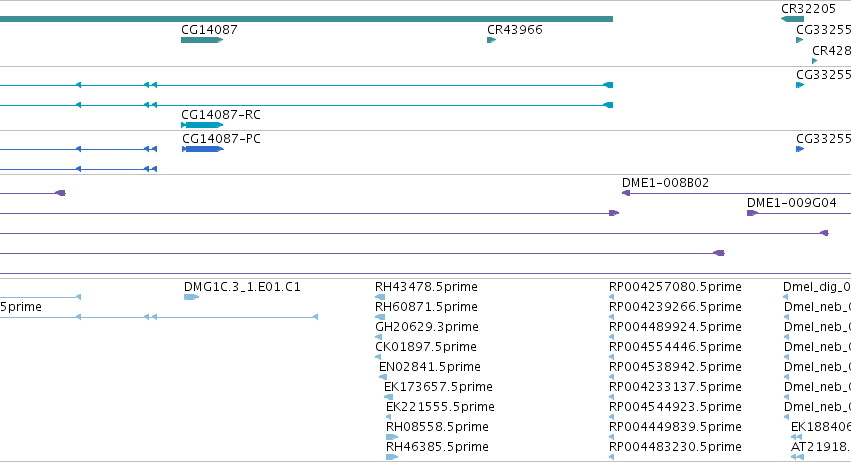Click the RP004489924.5prime label

675,327
